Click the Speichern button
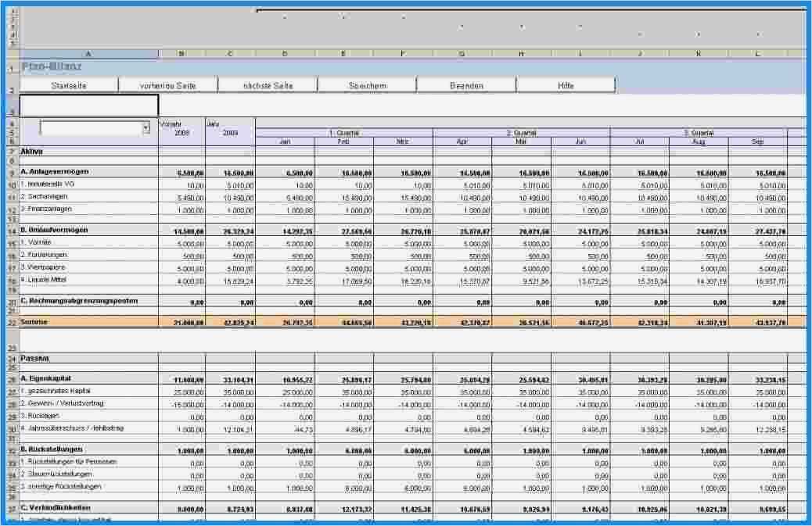Image resolution: width=812 pixels, height=526 pixels. click(367, 84)
